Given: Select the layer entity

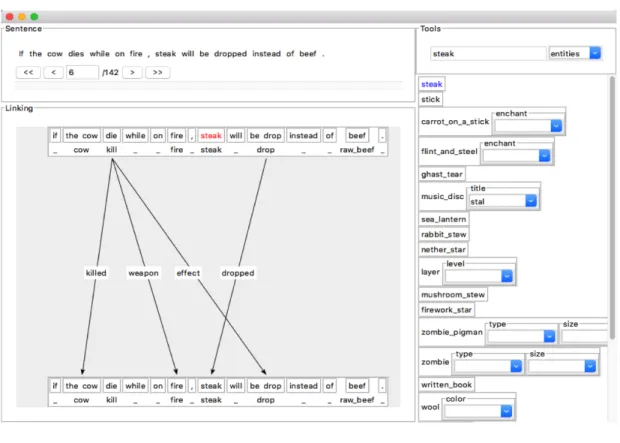Looking at the screenshot, I should [430, 272].
